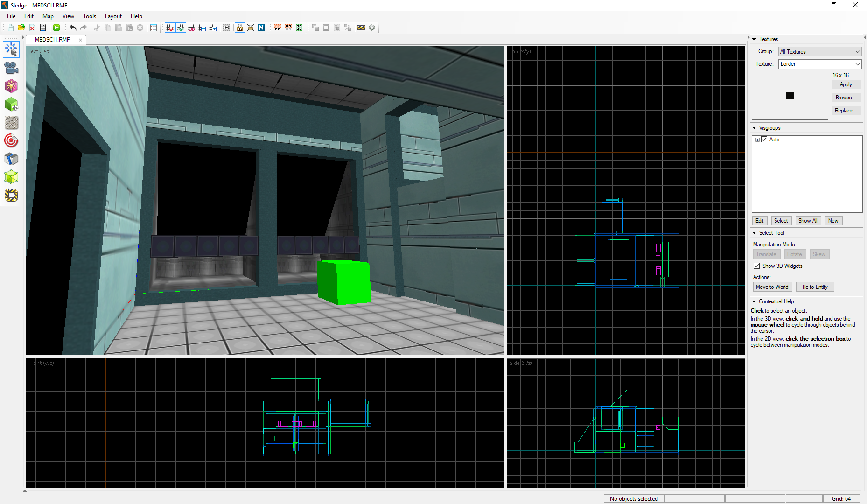
Task: Click the New visgroup button
Action: pyautogui.click(x=833, y=221)
